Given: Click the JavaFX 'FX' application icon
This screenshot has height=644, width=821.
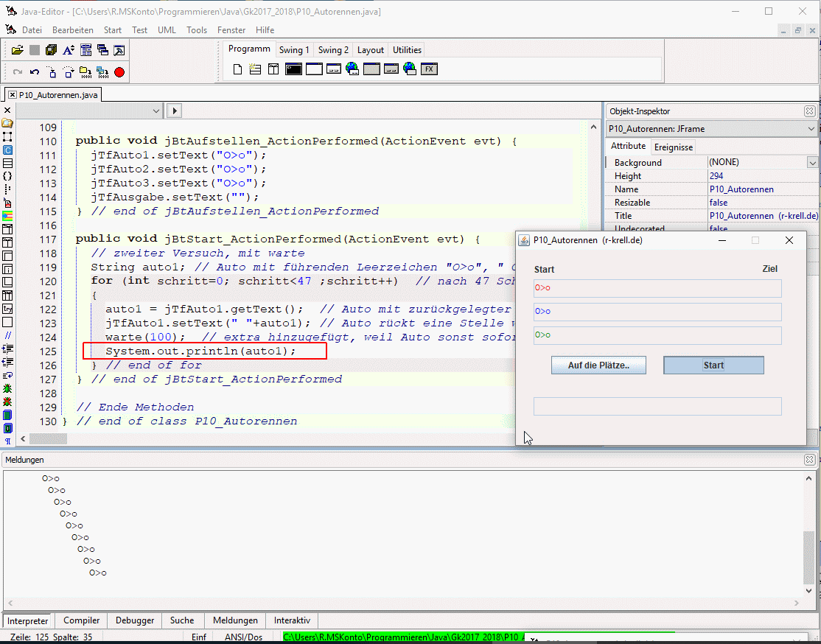Looking at the screenshot, I should 429,69.
